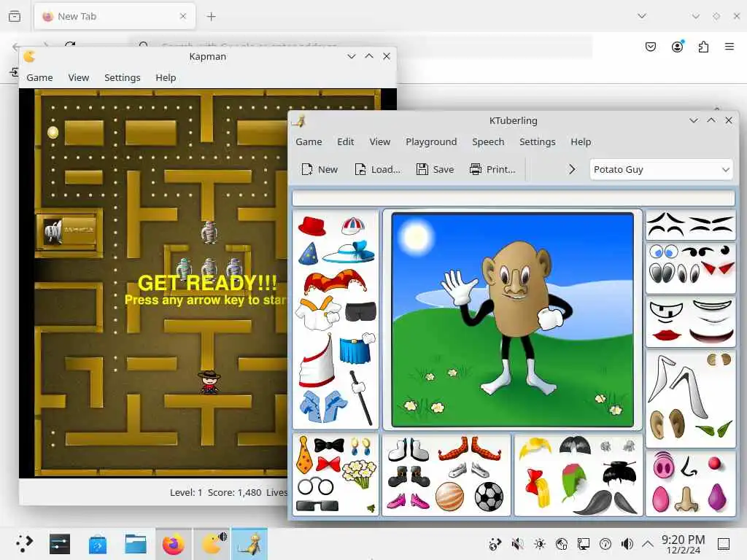
Task: Select the orange striped ball
Action: (x=449, y=497)
